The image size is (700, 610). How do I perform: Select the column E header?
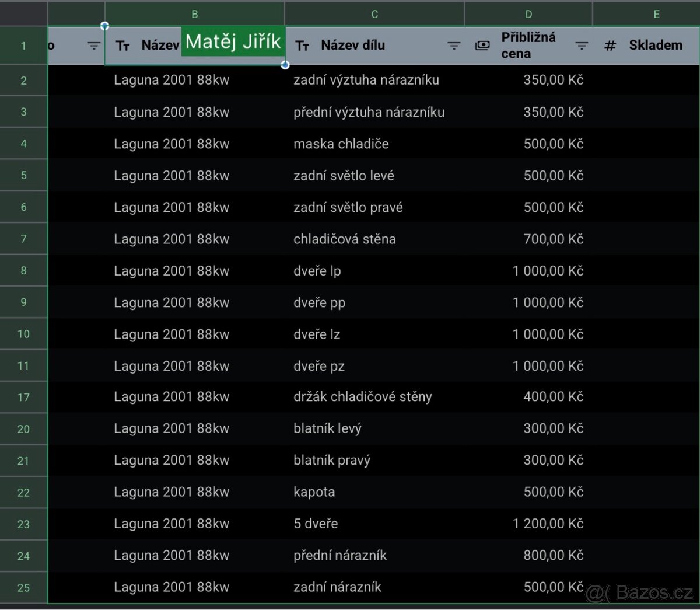click(x=656, y=14)
